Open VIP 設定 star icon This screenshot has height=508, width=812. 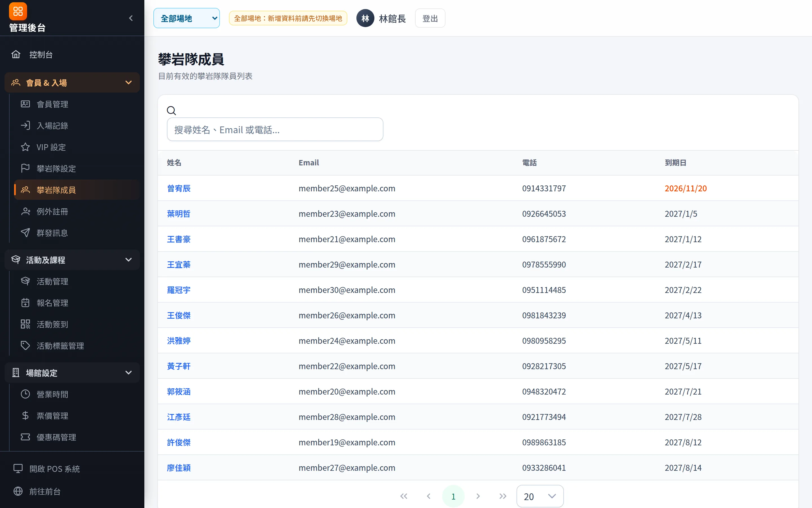pos(25,147)
